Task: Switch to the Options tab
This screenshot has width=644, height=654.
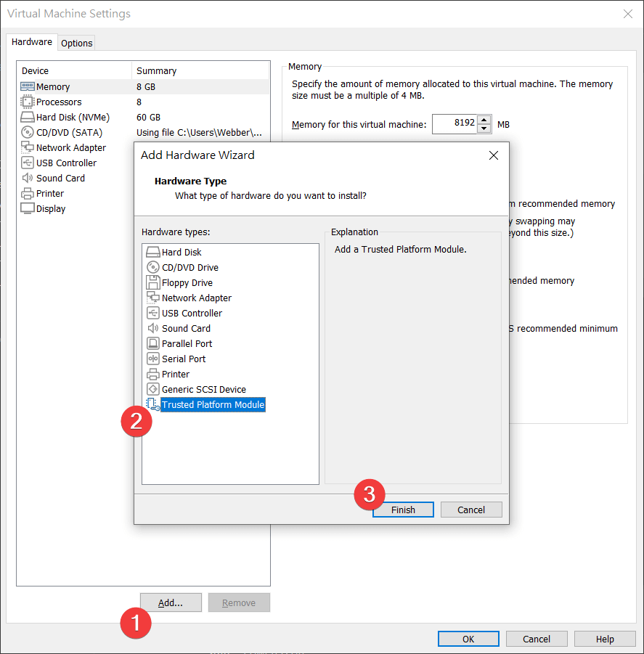Action: coord(76,43)
